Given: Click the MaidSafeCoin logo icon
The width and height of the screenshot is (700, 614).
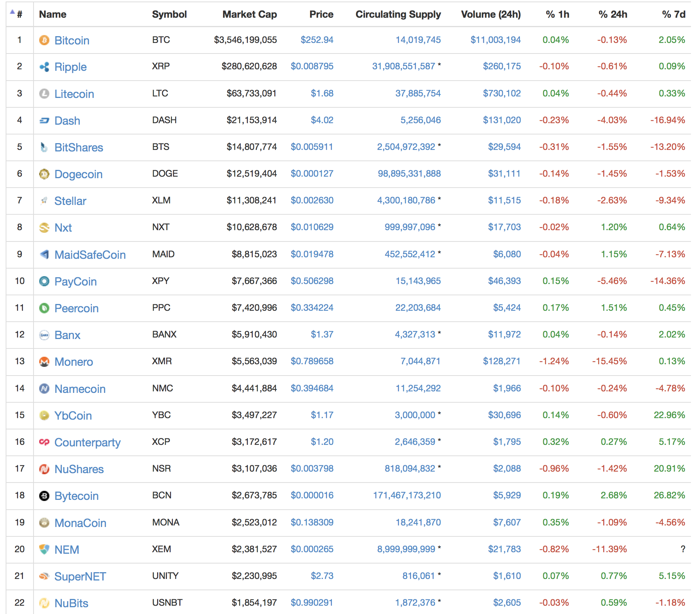Looking at the screenshot, I should tap(44, 255).
